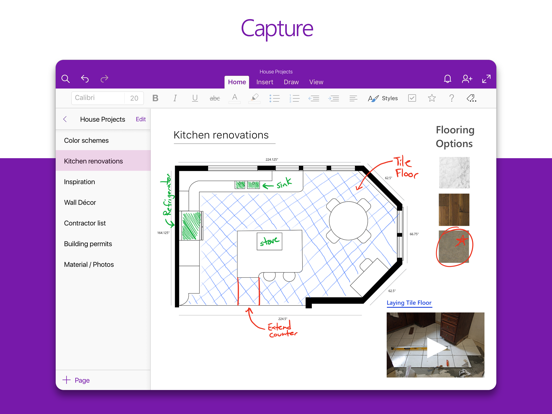Open the notifications bell

point(447,79)
